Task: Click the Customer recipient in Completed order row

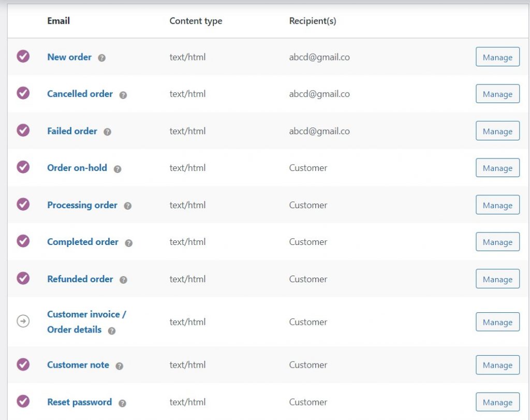Action: [308, 242]
